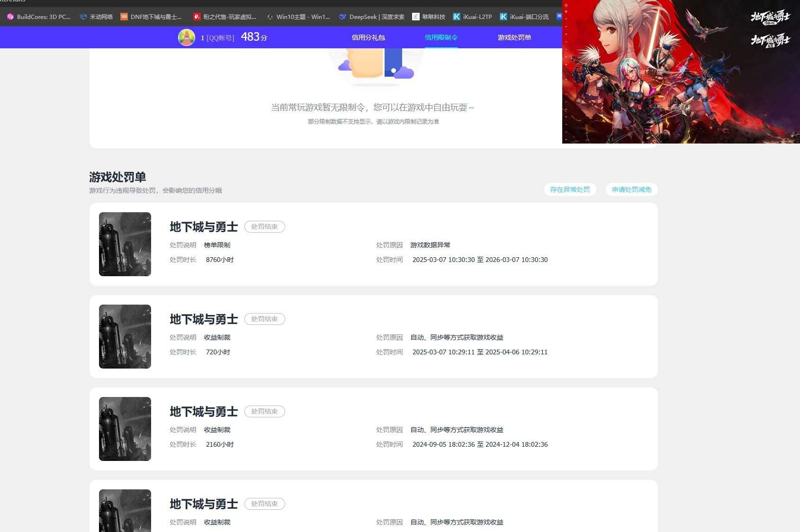Click the DNF character artwork overlay image
Viewport: 800px width, 532px height.
[x=681, y=72]
